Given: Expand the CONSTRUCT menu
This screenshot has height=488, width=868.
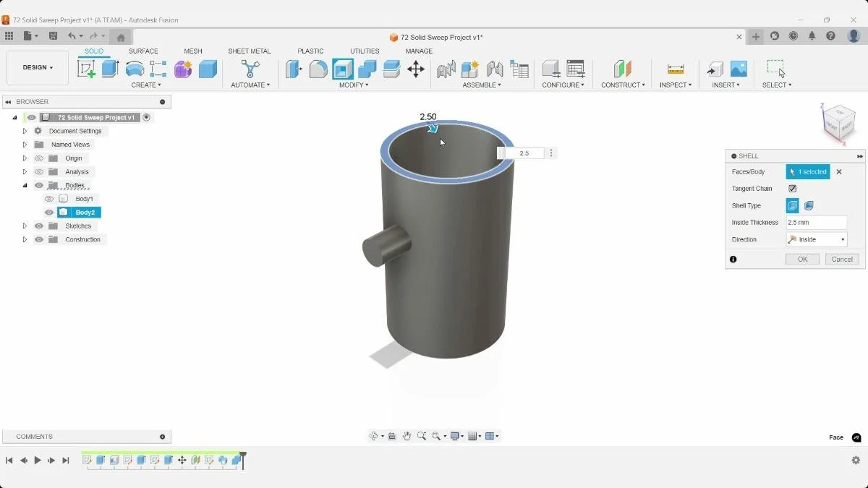Looking at the screenshot, I should pyautogui.click(x=623, y=85).
